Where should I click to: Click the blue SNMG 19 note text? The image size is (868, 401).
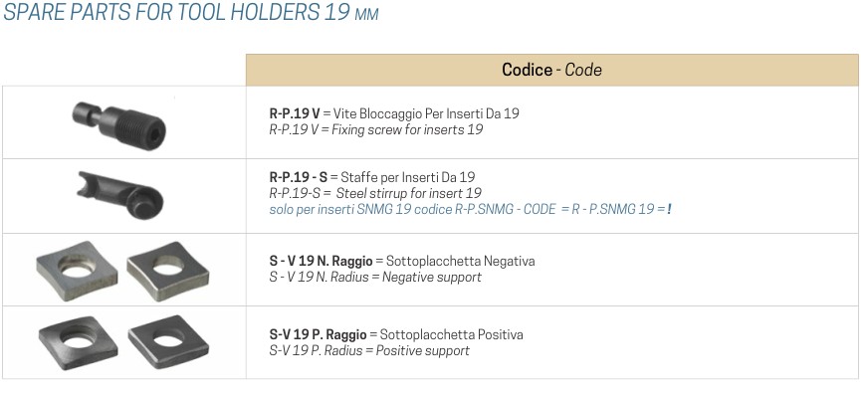(470, 209)
